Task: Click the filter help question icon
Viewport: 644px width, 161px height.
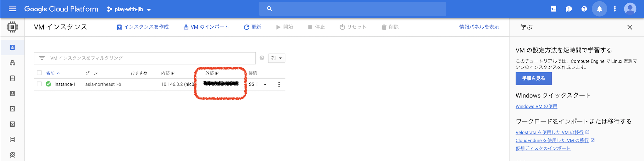Action: 262,58
